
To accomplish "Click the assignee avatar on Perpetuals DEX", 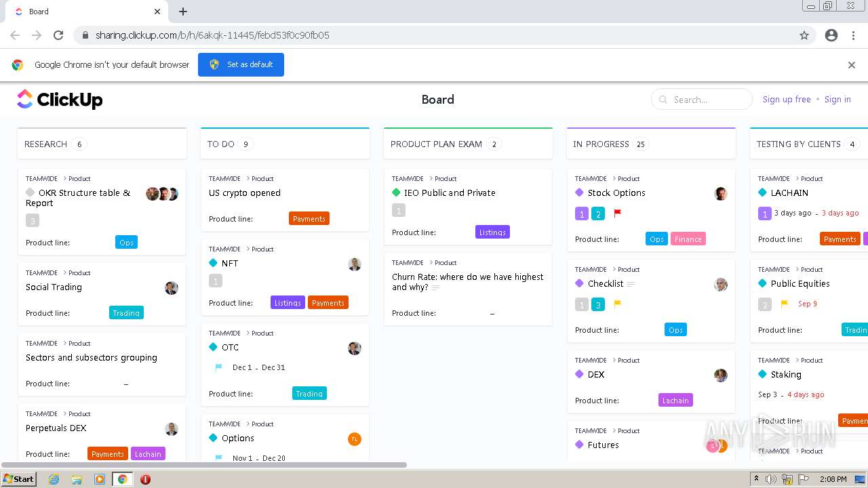I will point(172,429).
